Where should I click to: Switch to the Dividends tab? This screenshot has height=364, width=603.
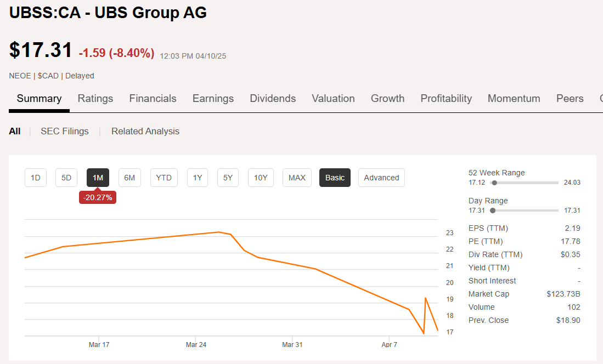coord(273,99)
